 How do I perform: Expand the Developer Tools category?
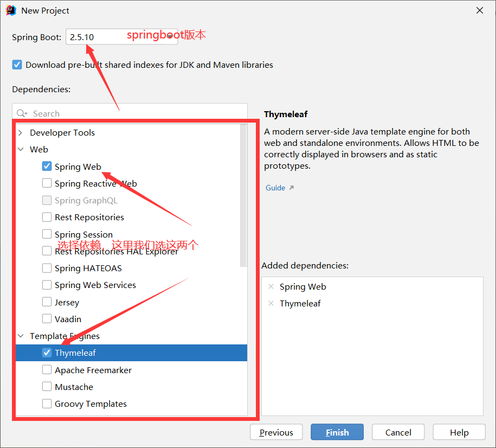[21, 132]
